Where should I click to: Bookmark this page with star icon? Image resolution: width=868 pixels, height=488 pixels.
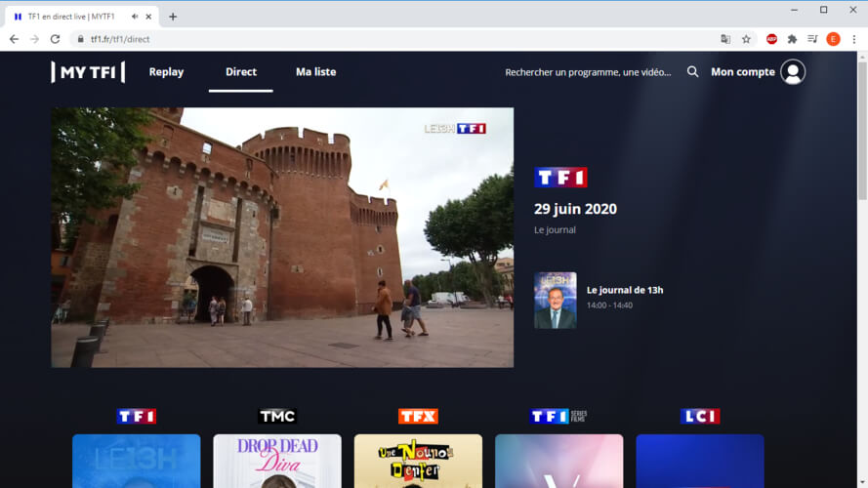pos(746,39)
